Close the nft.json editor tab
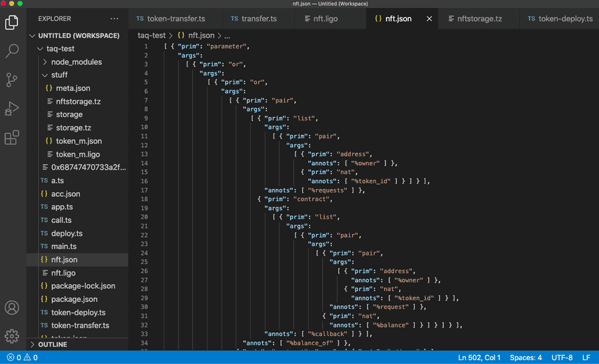Viewport: 599px width, 364px height. [429, 19]
